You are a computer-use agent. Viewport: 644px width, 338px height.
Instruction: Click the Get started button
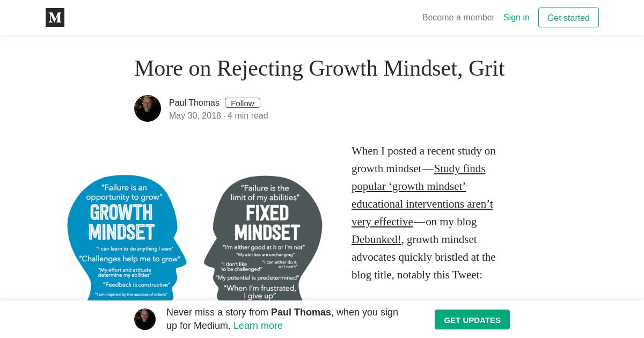568,18
